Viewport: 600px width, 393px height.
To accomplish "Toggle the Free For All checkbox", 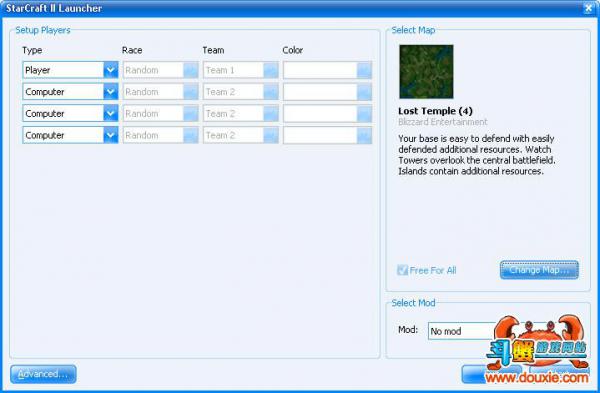I will pyautogui.click(x=403, y=270).
